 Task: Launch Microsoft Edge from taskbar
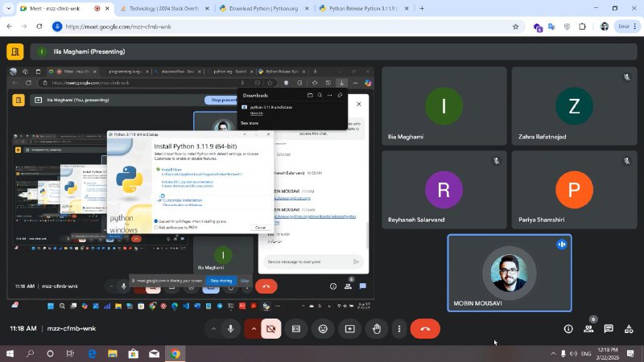[x=92, y=353]
